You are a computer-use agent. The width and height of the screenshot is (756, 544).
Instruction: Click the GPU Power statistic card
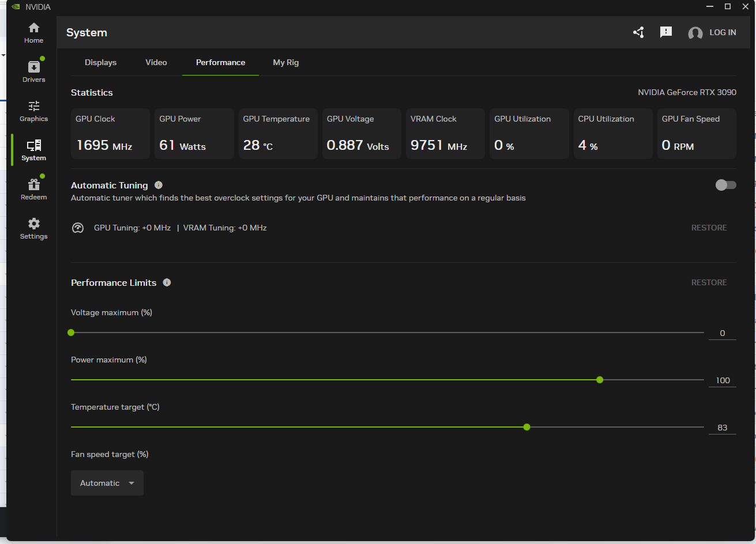194,134
